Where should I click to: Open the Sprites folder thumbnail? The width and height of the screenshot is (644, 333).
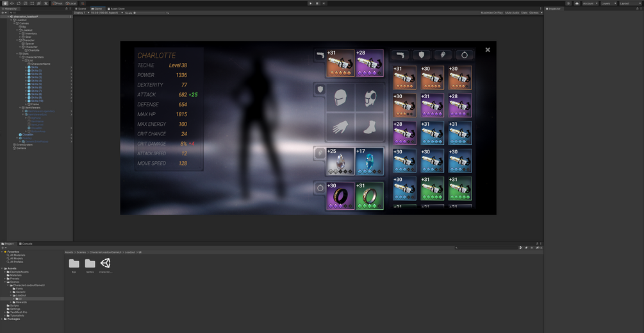(90, 265)
